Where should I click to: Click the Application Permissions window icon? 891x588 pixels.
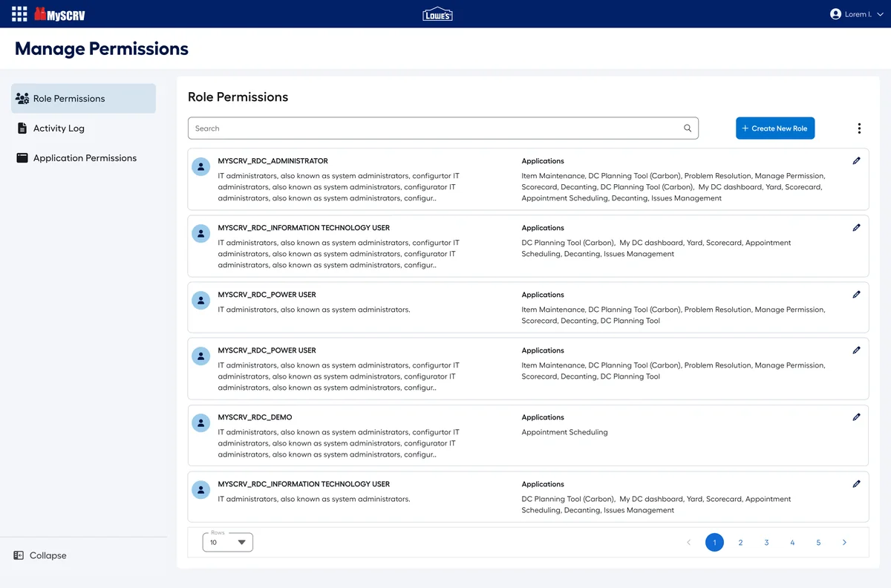coord(22,158)
